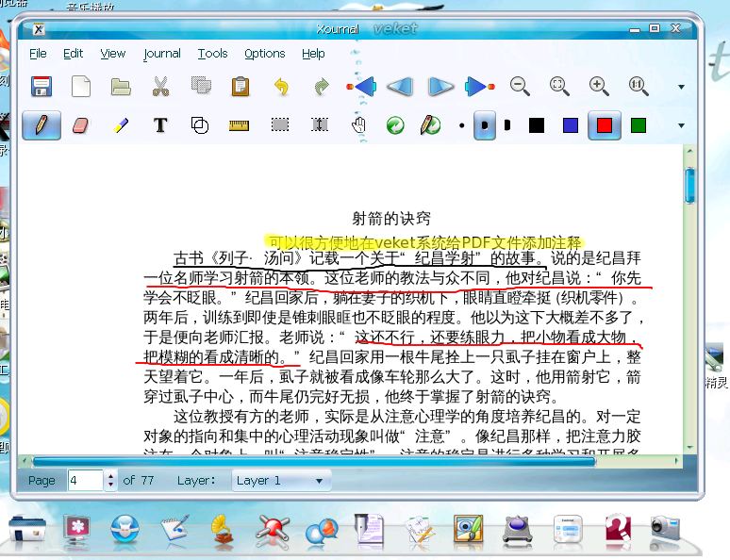
Task: Zoom out of the document
Action: (520, 87)
